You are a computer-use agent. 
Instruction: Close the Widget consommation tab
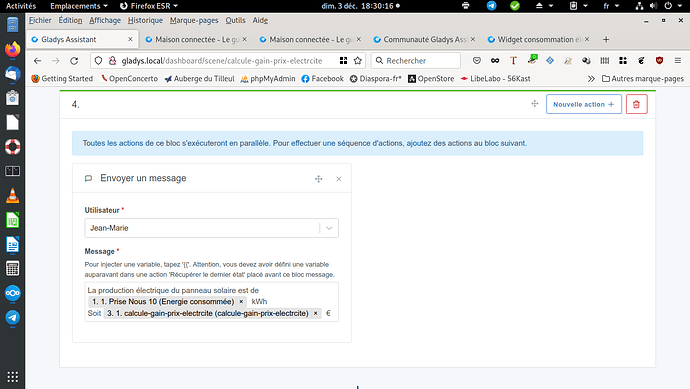click(x=587, y=39)
